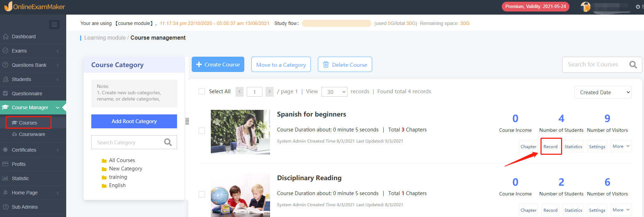The height and width of the screenshot is (217, 644).
Task: Open Chapter for Spanish for beginners
Action: [528, 146]
